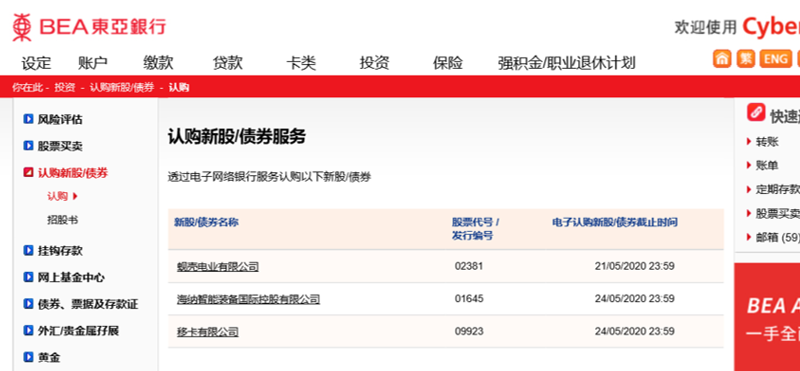Click blue arrow icon beside 挂钩存款
The height and width of the screenshot is (371, 800).
coord(29,251)
